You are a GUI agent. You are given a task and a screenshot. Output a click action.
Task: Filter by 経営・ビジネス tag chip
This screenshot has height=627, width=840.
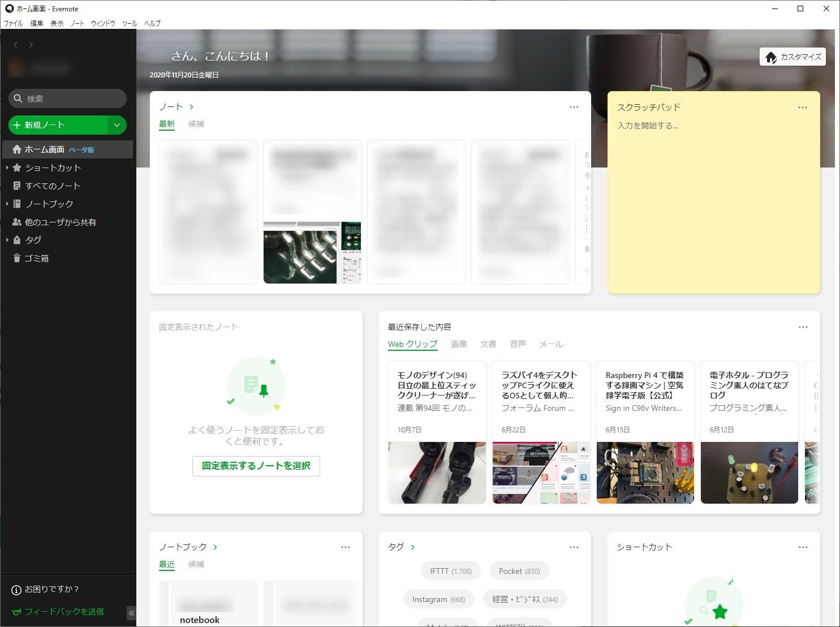point(525,599)
